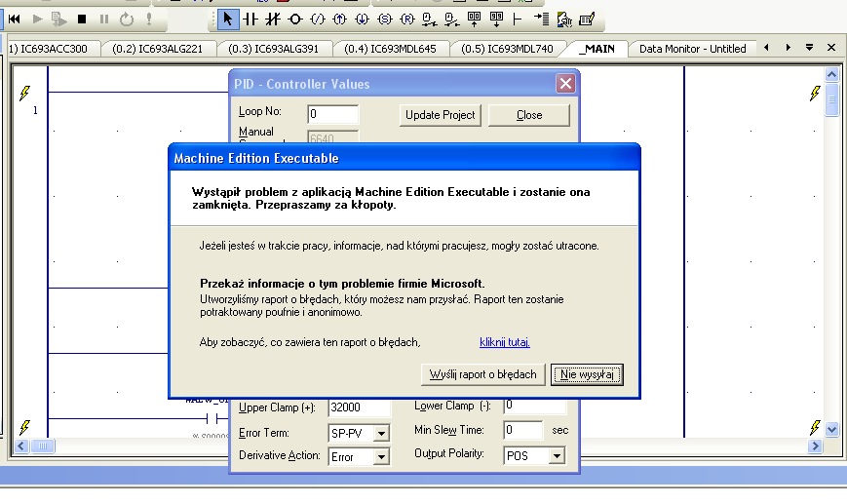The image size is (847, 504).
Task: Click the counter block with down arrow
Action: pyautogui.click(x=496, y=19)
